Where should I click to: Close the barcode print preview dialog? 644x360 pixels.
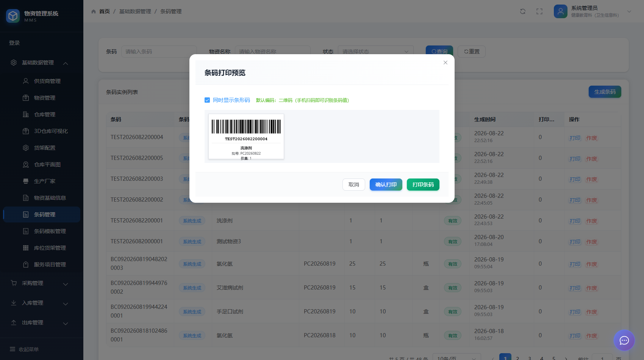tap(445, 63)
